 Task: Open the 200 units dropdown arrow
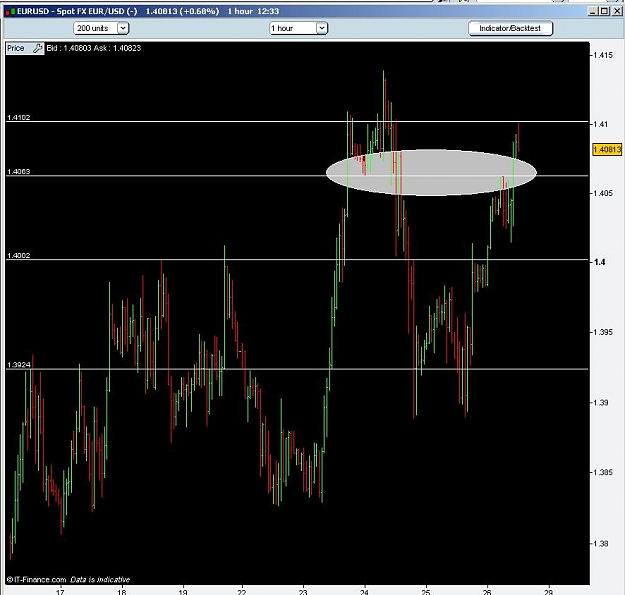point(123,28)
